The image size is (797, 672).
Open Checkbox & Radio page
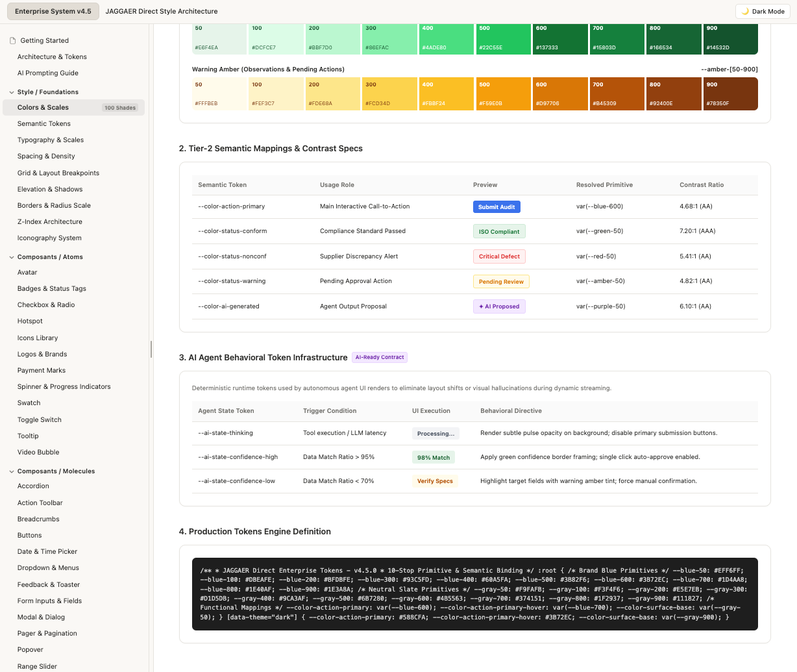[46, 305]
